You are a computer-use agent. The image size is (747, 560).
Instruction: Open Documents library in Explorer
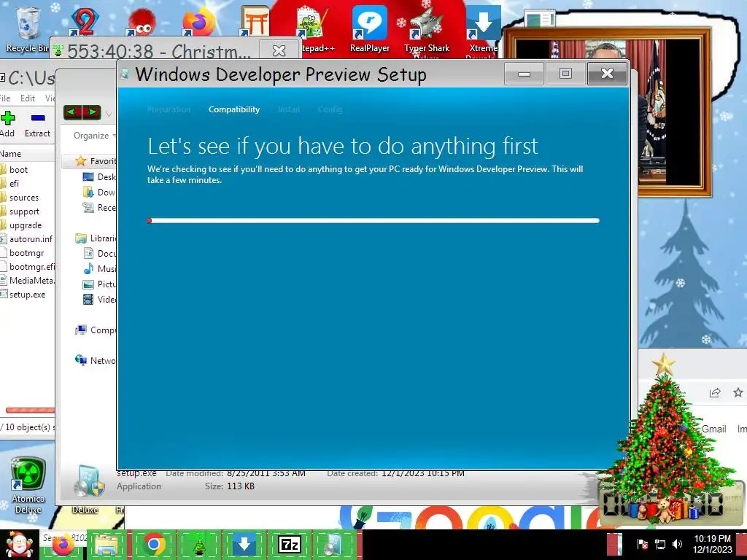99,253
